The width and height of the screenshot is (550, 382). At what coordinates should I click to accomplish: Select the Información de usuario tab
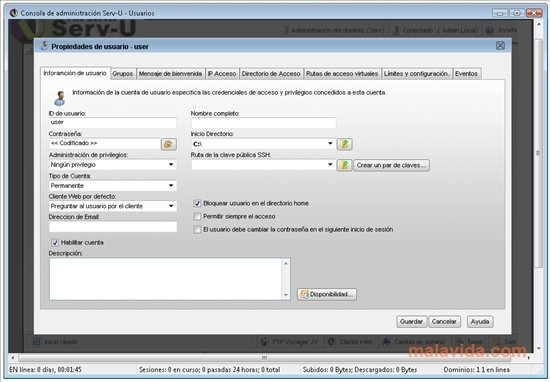(x=75, y=73)
